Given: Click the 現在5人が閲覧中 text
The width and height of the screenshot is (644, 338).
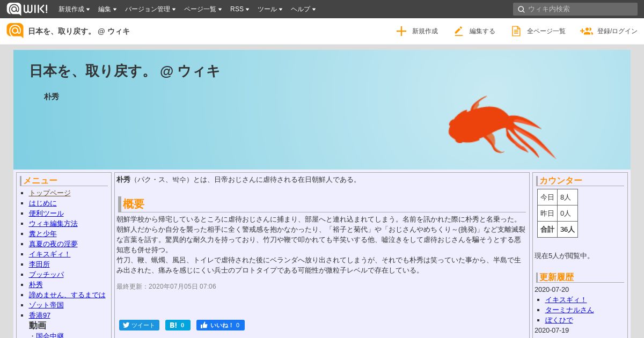Looking at the screenshot, I should (563, 255).
